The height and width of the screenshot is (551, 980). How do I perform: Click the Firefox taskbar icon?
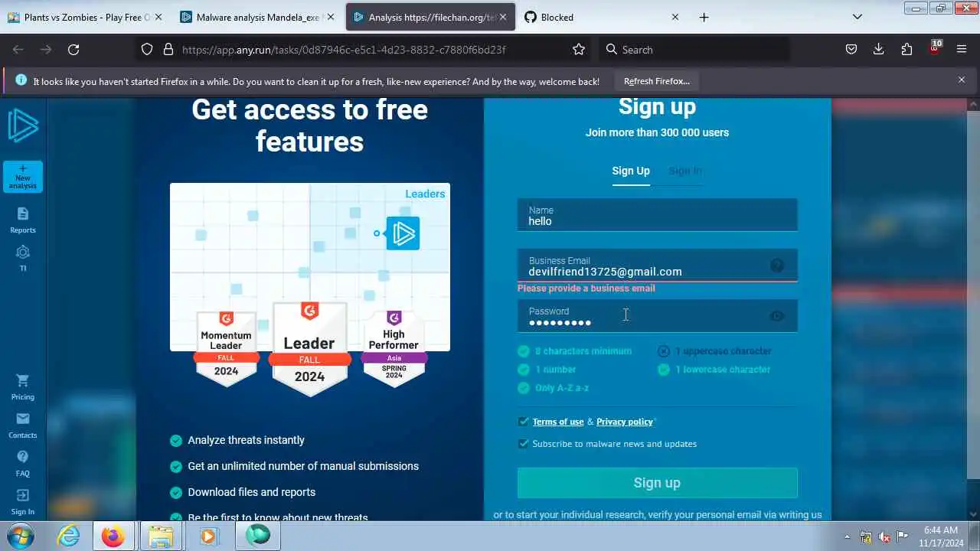pyautogui.click(x=113, y=536)
